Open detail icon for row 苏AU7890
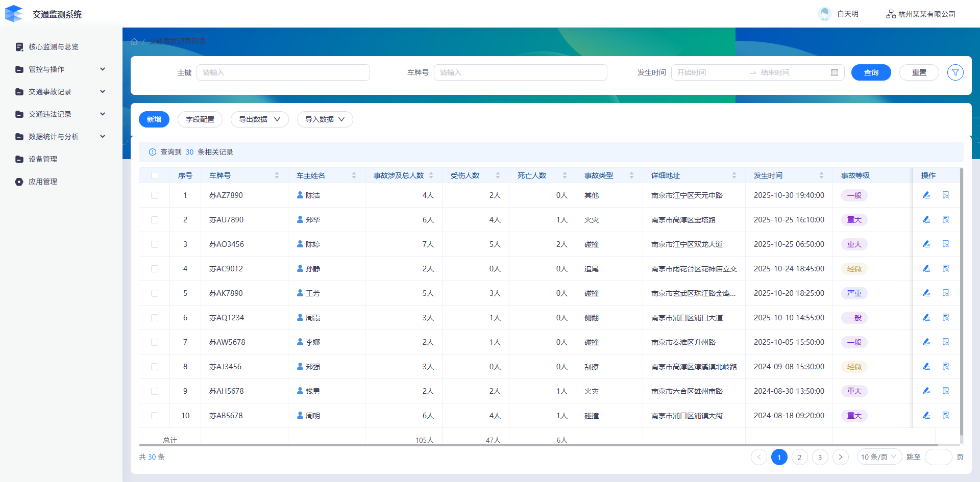Image resolution: width=980 pixels, height=482 pixels. (x=945, y=220)
